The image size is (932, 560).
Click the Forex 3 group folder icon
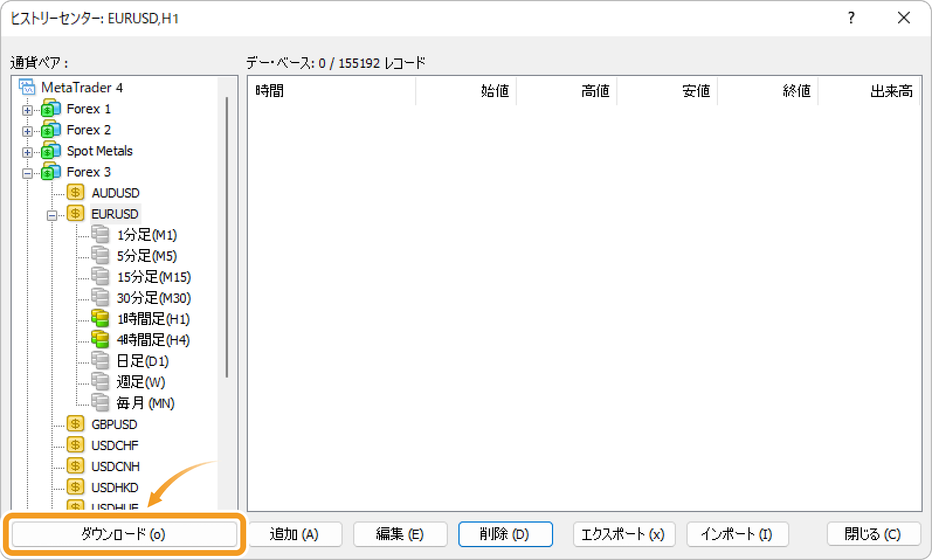51,172
